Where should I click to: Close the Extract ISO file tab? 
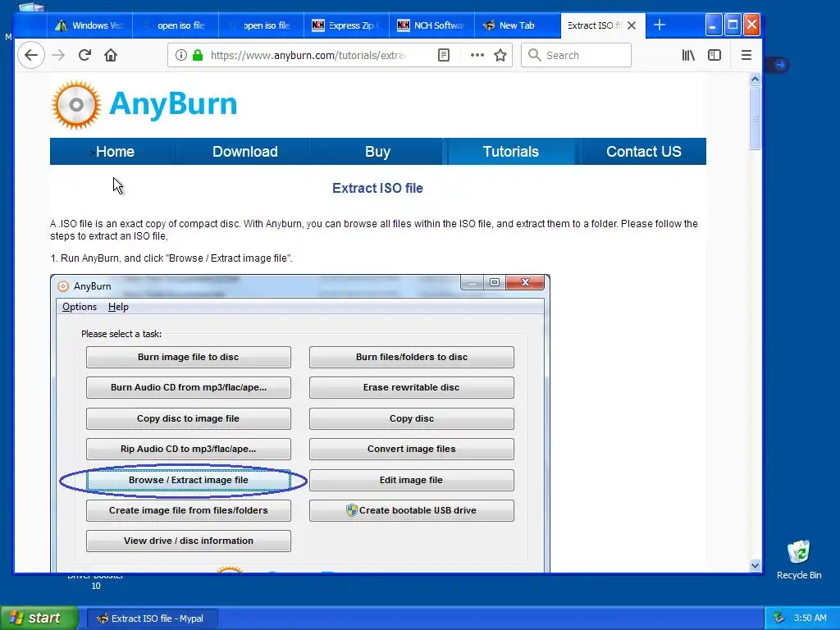(632, 25)
